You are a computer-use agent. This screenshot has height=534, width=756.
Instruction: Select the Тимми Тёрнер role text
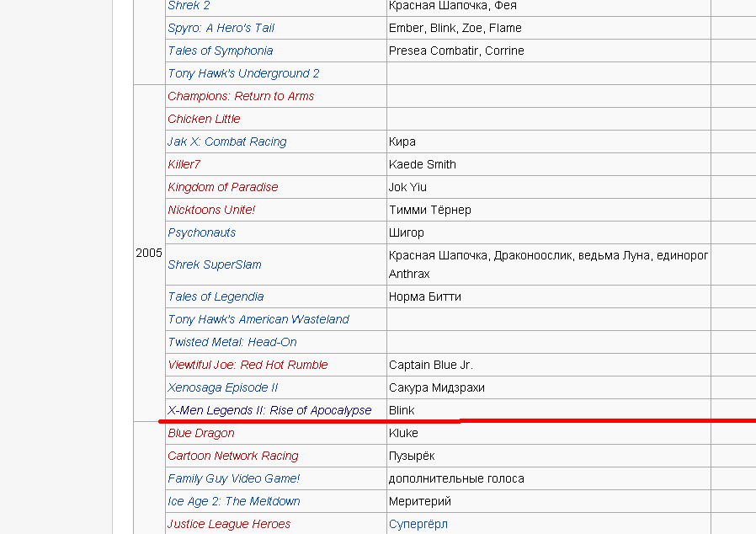coord(430,210)
